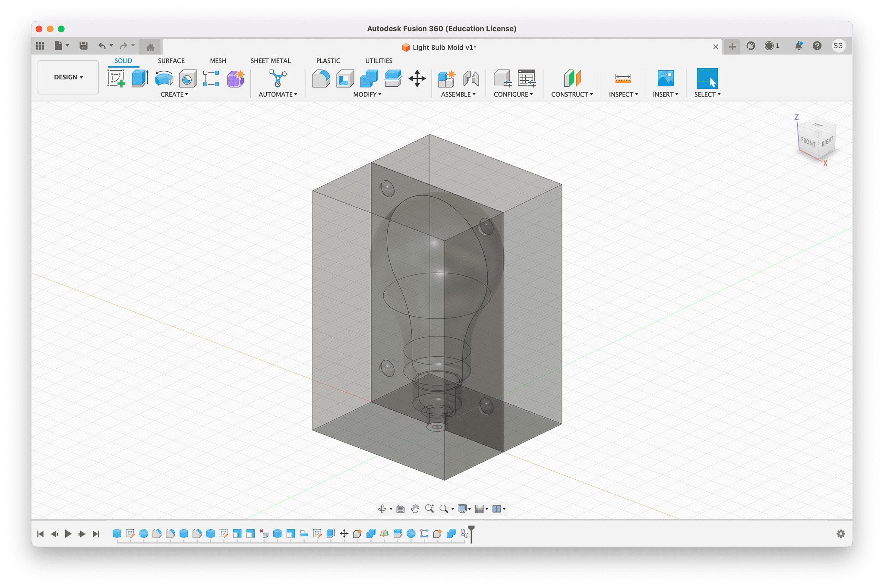Click the Construct plane icon
This screenshot has height=588, width=884.
point(572,79)
